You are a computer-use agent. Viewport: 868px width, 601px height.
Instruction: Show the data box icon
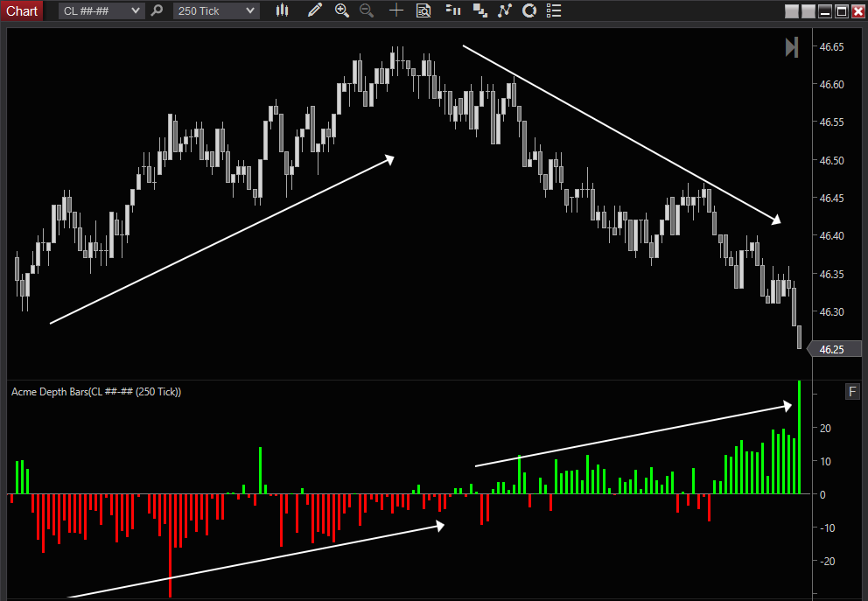[423, 10]
